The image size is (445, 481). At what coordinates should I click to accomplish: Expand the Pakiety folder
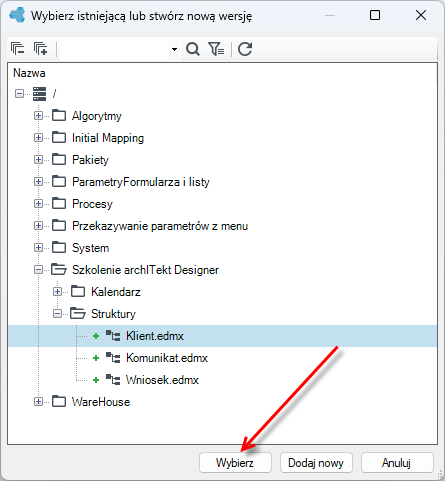pyautogui.click(x=38, y=160)
